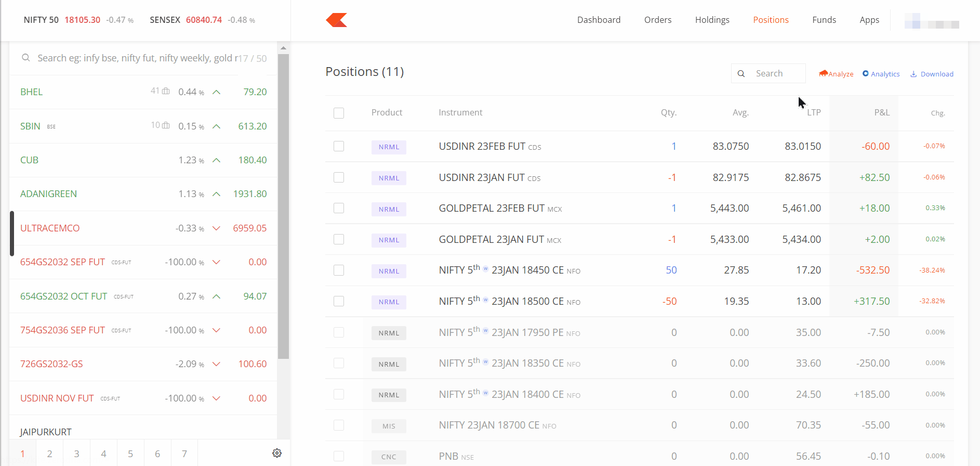Image resolution: width=980 pixels, height=466 pixels.
Task: Select the USDINR 23JAN FUT checkbox
Action: coord(339,177)
